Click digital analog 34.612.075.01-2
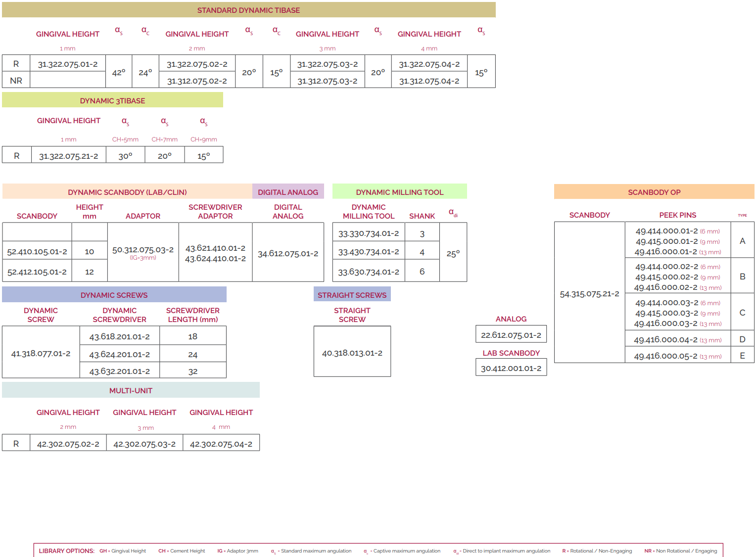The width and height of the screenshot is (756, 557). (288, 253)
